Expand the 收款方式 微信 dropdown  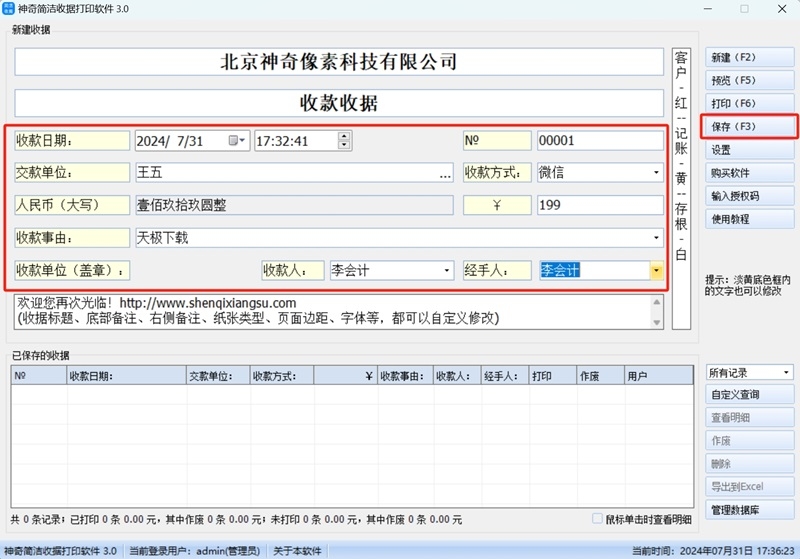tap(656, 173)
